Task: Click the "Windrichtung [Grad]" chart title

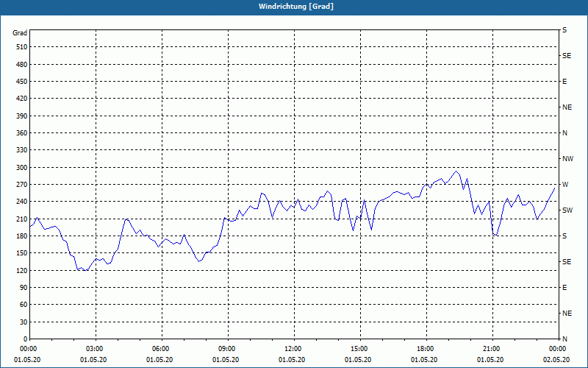Action: coord(296,7)
